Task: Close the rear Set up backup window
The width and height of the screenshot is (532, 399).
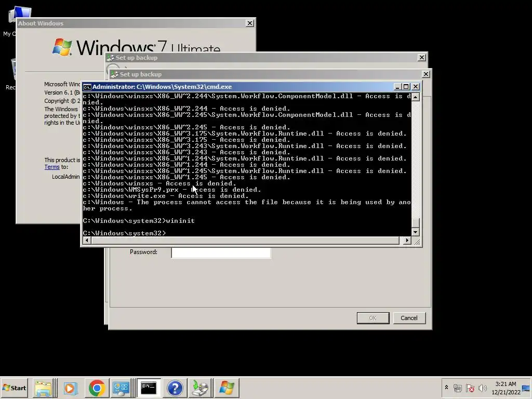Action: click(421, 58)
